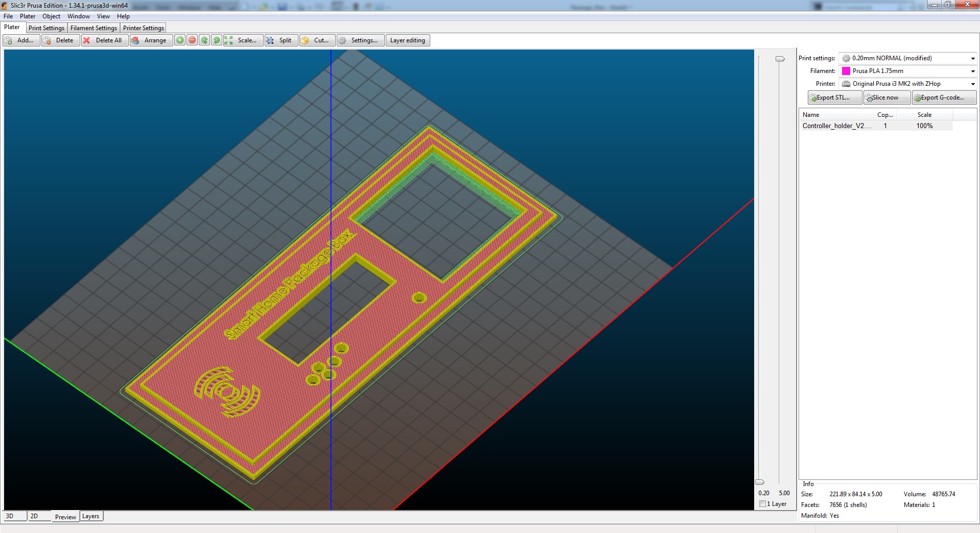The image size is (980, 533).
Task: Select the Controller_holder_V2 object row
Action: click(876, 126)
